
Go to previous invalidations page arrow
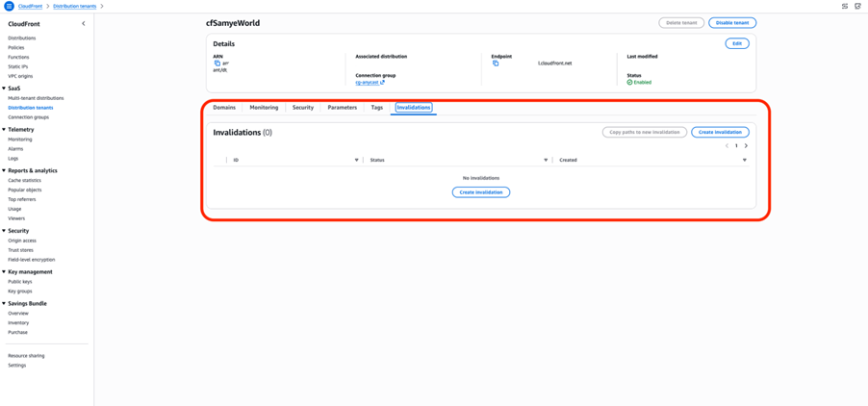[727, 146]
